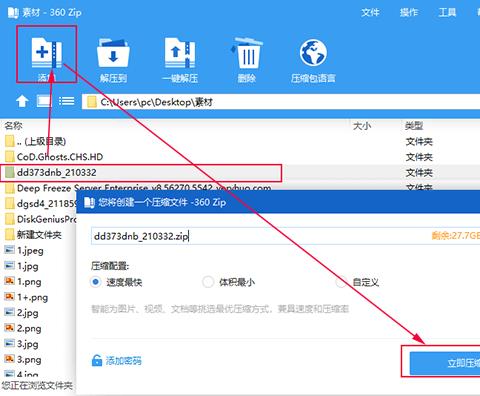Go up one folder level arrow
Viewport: 480px width, 396px height.
(x=22, y=101)
